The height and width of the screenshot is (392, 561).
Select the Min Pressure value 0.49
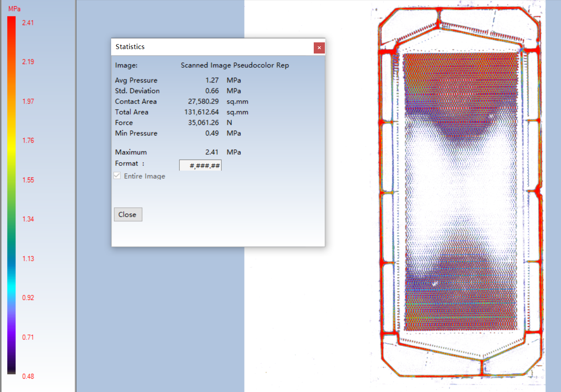pyautogui.click(x=212, y=133)
